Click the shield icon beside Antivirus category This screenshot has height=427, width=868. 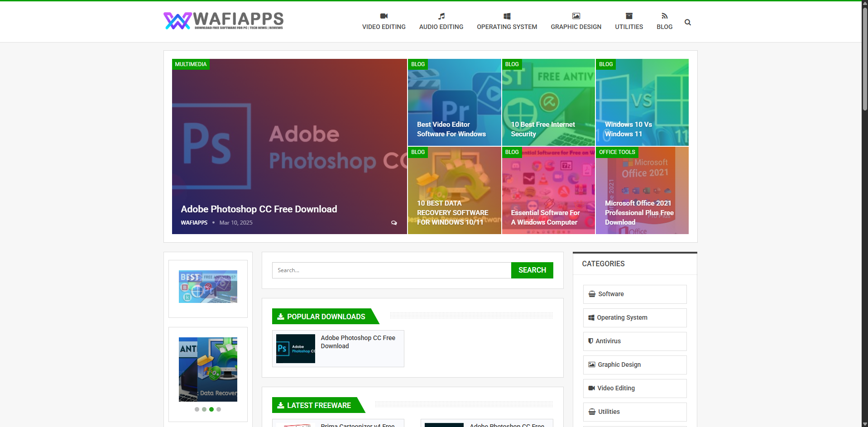coord(590,341)
